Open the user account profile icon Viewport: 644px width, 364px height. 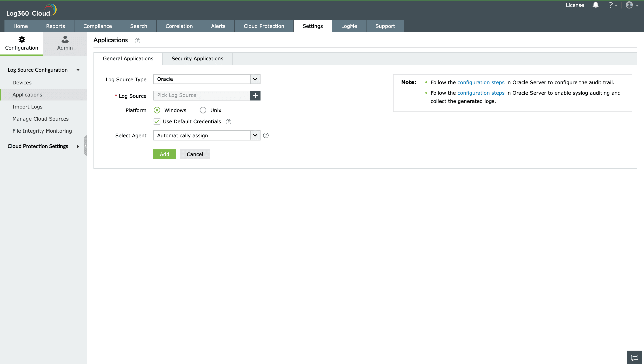[x=631, y=5]
